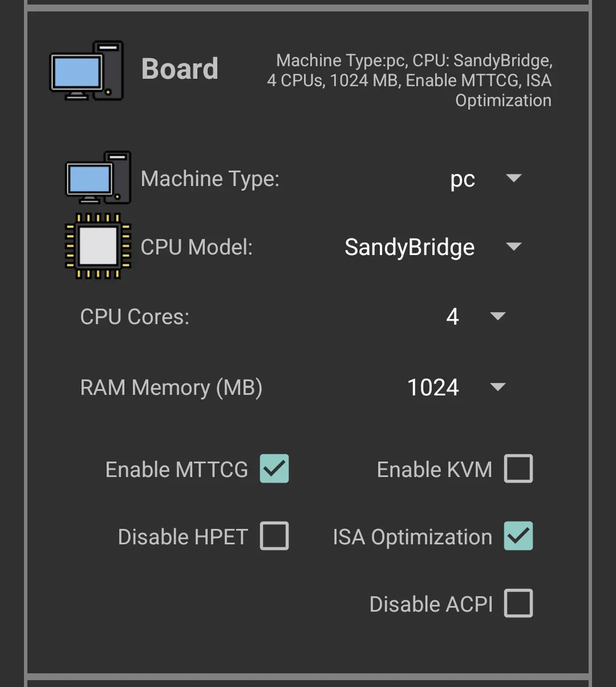Open the CPU Model dropdown arrow
616x687 pixels.
tap(514, 247)
